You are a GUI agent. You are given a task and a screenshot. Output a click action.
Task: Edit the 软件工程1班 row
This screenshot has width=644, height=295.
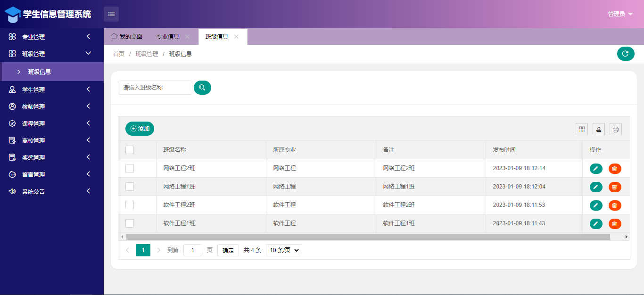596,224
